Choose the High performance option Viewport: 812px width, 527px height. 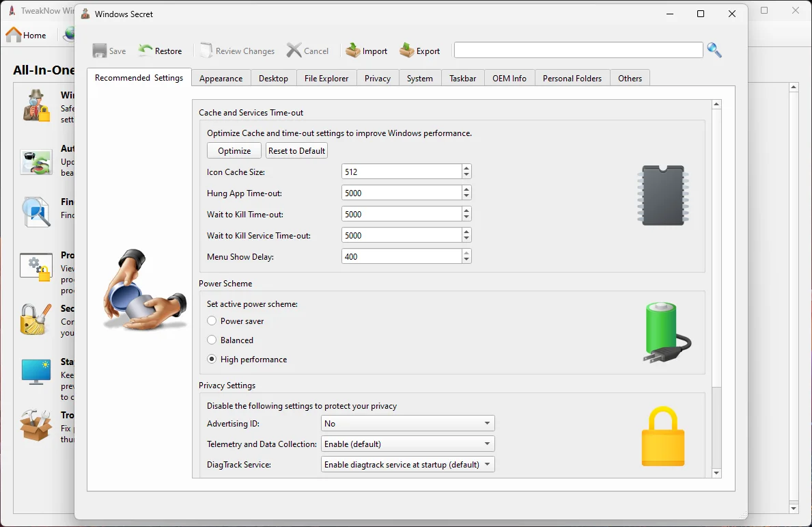click(212, 360)
